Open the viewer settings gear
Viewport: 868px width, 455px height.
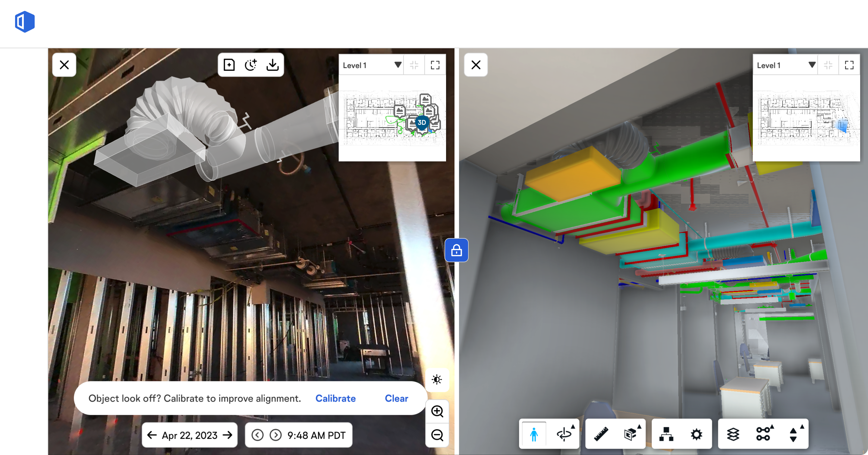[696, 434]
